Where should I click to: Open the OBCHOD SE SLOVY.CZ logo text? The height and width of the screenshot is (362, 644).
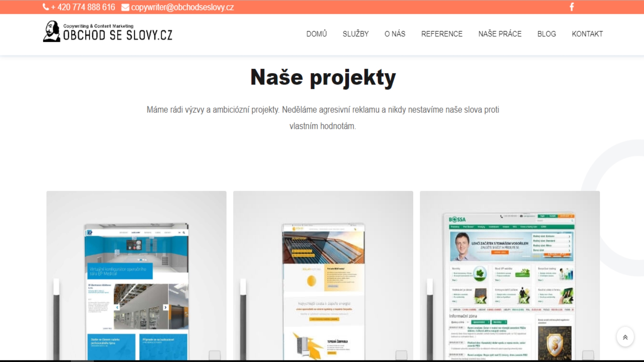[118, 35]
